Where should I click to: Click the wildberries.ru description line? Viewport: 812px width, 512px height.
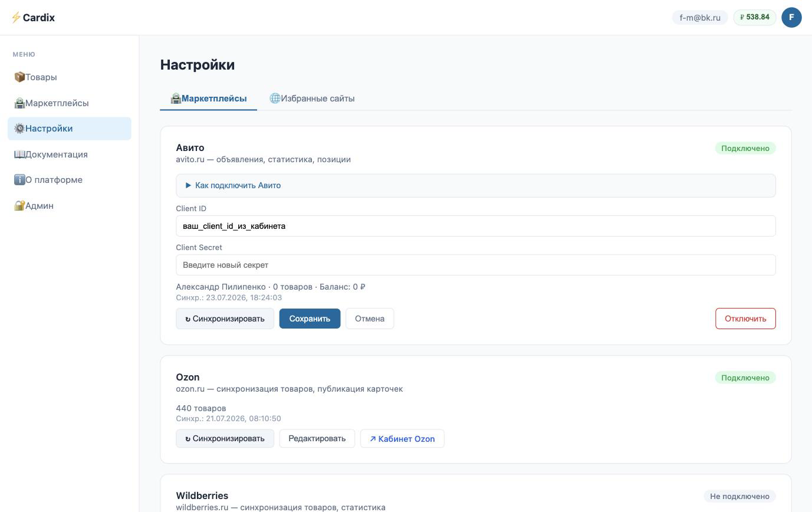coord(281,507)
